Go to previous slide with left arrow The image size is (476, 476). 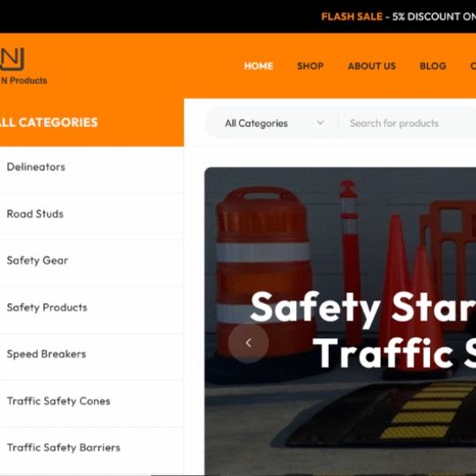(249, 343)
